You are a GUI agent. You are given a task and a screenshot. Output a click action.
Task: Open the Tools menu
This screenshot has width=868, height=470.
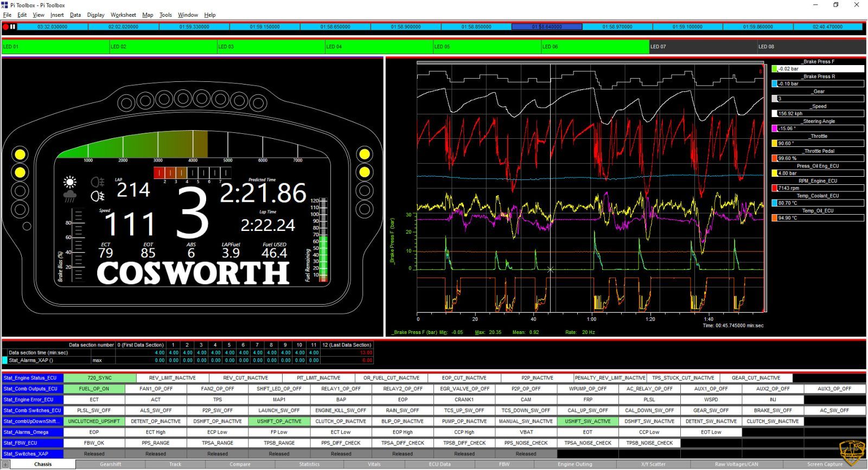coord(165,15)
